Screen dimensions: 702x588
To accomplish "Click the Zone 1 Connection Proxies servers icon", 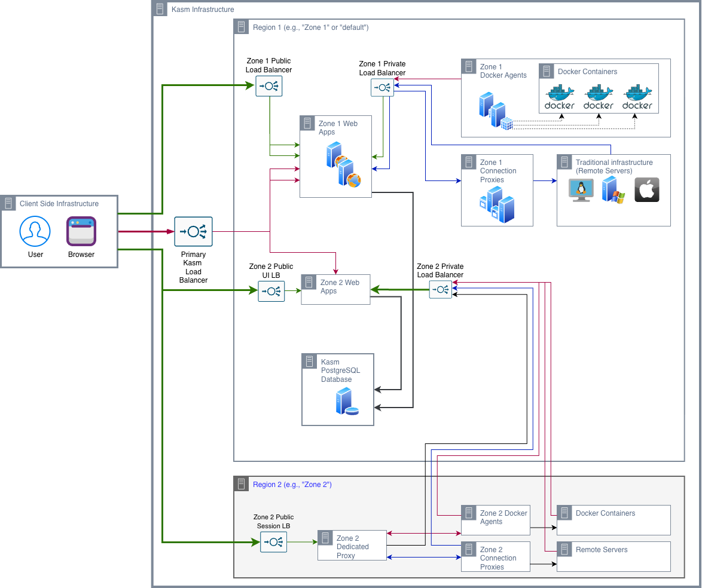I will click(x=497, y=205).
